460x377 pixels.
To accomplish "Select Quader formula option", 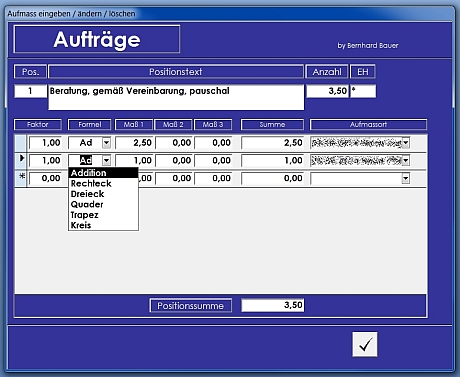I will pyautogui.click(x=103, y=204).
